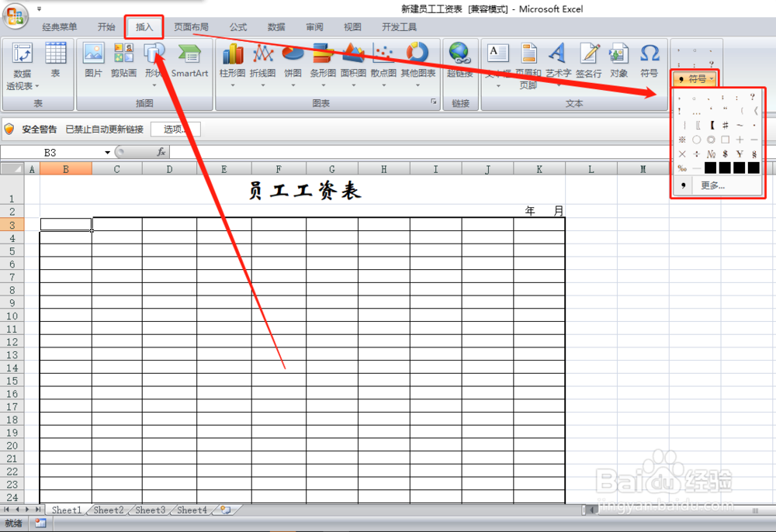
Task: Open the 经典菜单 tab
Action: (60, 27)
